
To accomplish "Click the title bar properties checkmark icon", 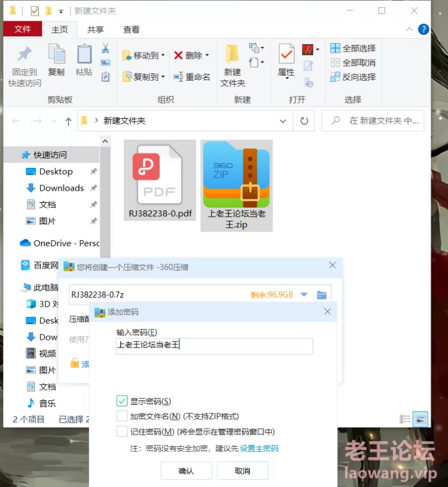I will tap(35, 11).
